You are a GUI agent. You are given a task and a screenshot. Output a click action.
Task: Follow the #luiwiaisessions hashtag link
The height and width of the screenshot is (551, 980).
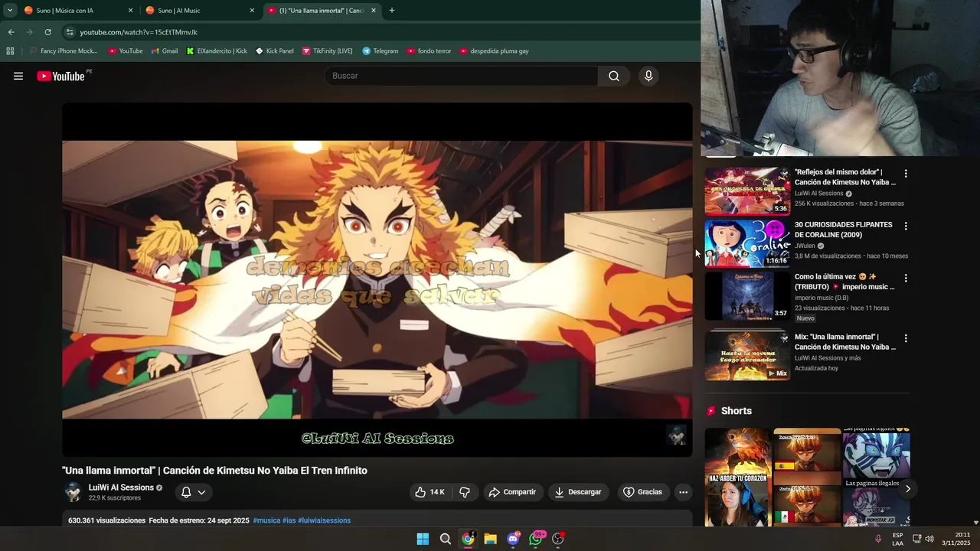click(324, 520)
